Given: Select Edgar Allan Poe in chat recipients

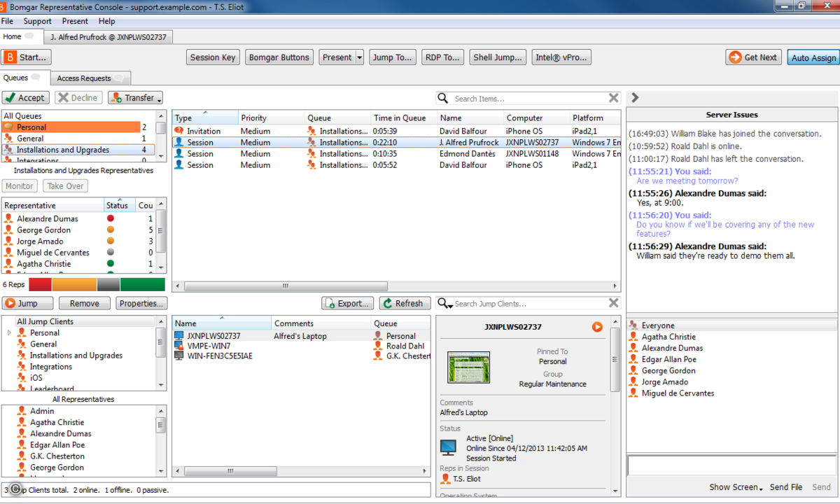Looking at the screenshot, I should [731, 359].
